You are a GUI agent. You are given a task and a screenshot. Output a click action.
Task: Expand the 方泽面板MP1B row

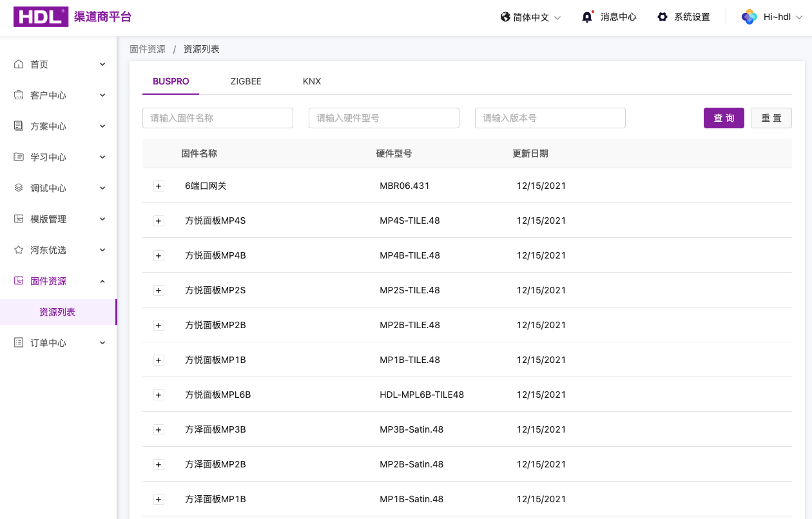click(x=159, y=500)
